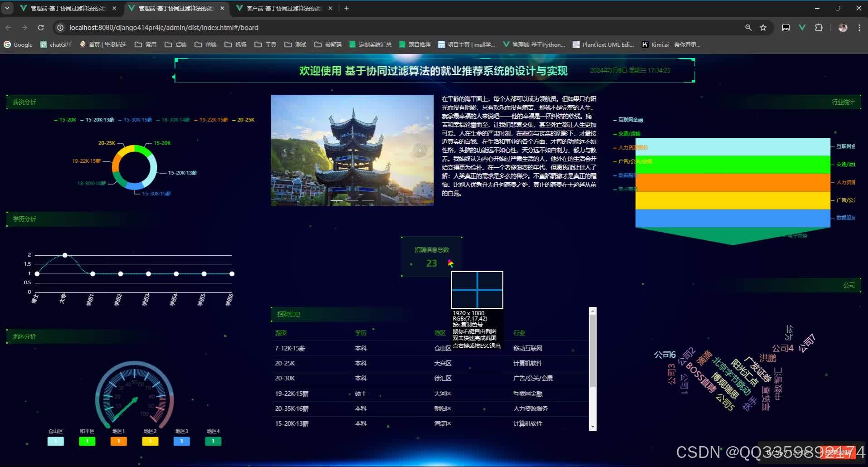868x467 pixels.
Task: Toggle the 15-30K·15薪 salary legend entry
Action: click(135, 120)
